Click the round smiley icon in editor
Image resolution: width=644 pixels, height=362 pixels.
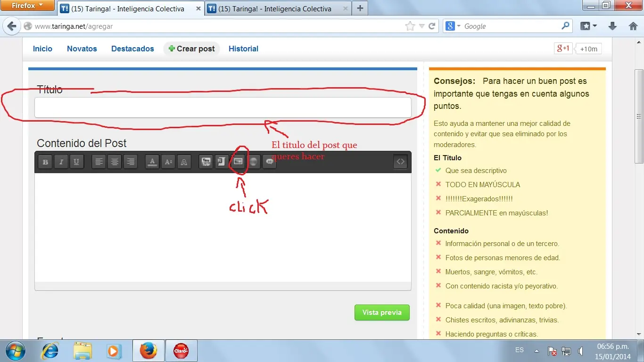coord(254,162)
